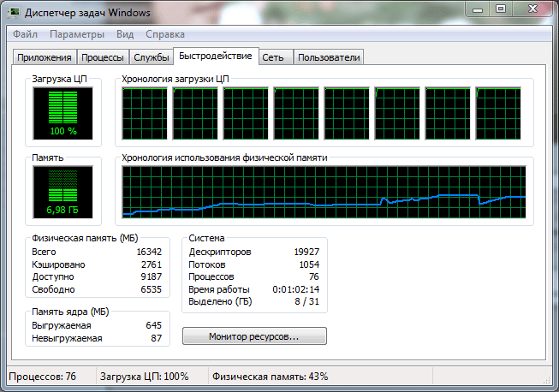Click uptime value 0:01:02:14
The height and width of the screenshot is (392, 559).
point(296,289)
